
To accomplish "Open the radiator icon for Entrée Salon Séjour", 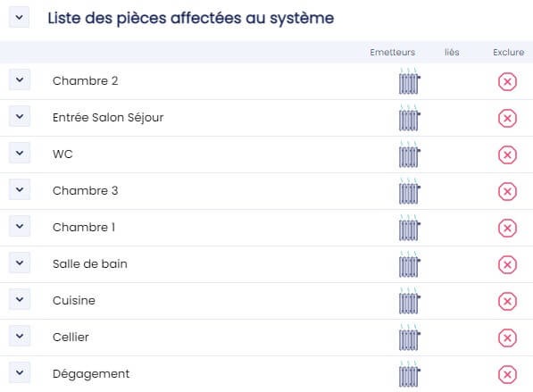I will [409, 118].
